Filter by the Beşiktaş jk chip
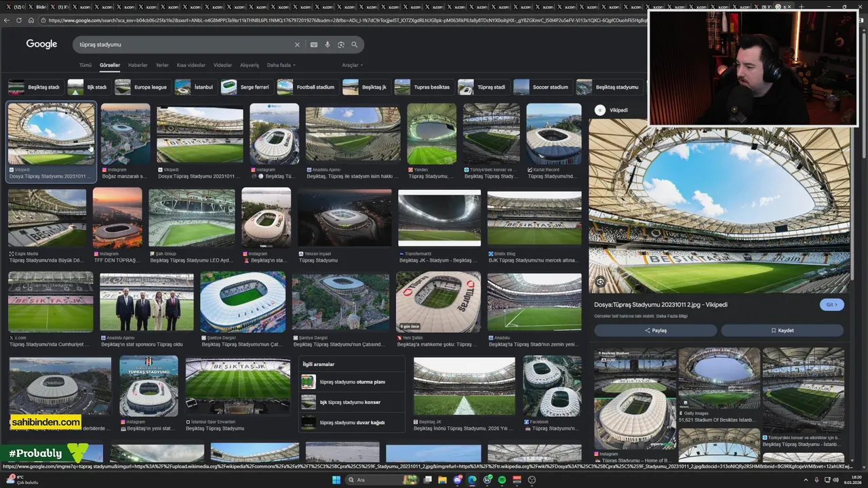 366,87
